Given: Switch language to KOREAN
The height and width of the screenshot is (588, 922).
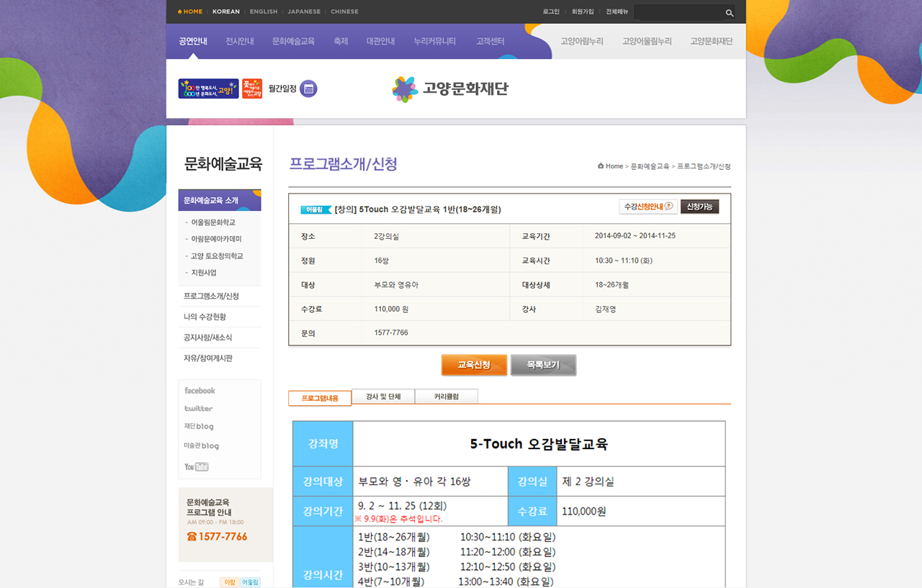Looking at the screenshot, I should 226,12.
